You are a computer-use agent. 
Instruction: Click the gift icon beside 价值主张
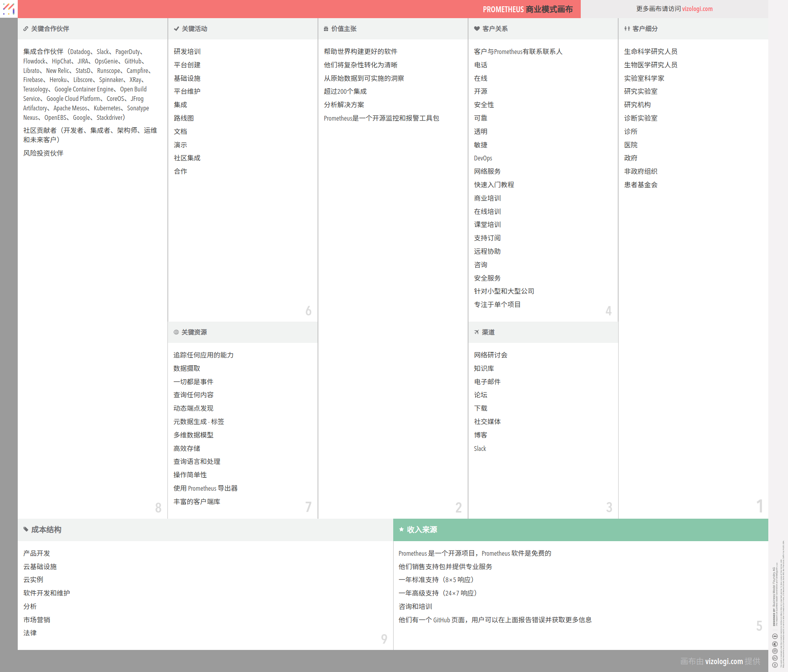(x=326, y=29)
